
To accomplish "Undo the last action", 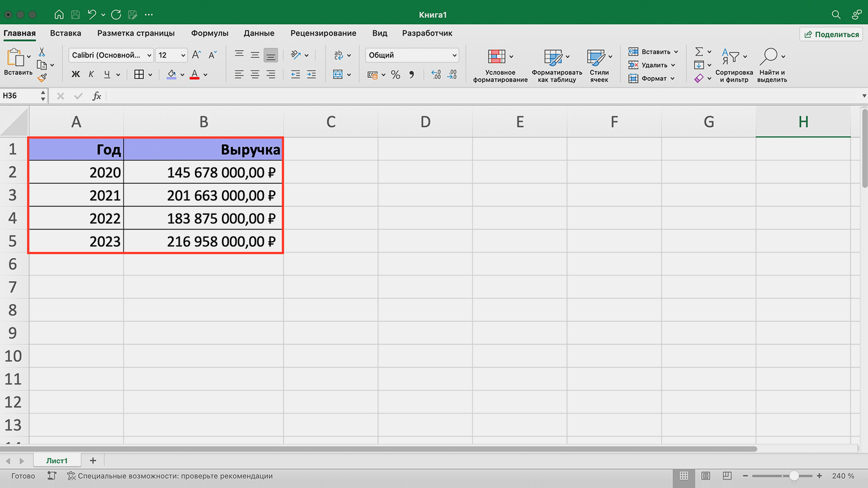I will pyautogui.click(x=92, y=15).
